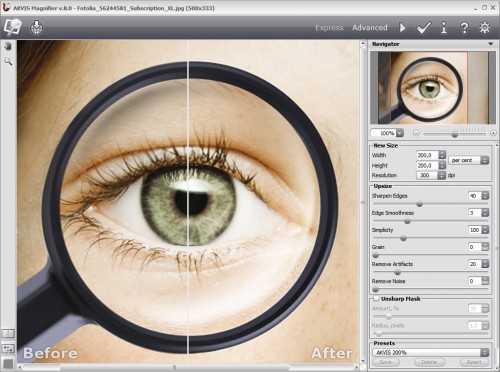The width and height of the screenshot is (500, 372).
Task: Click the horizontal scrollbar below the image
Action: [188, 367]
